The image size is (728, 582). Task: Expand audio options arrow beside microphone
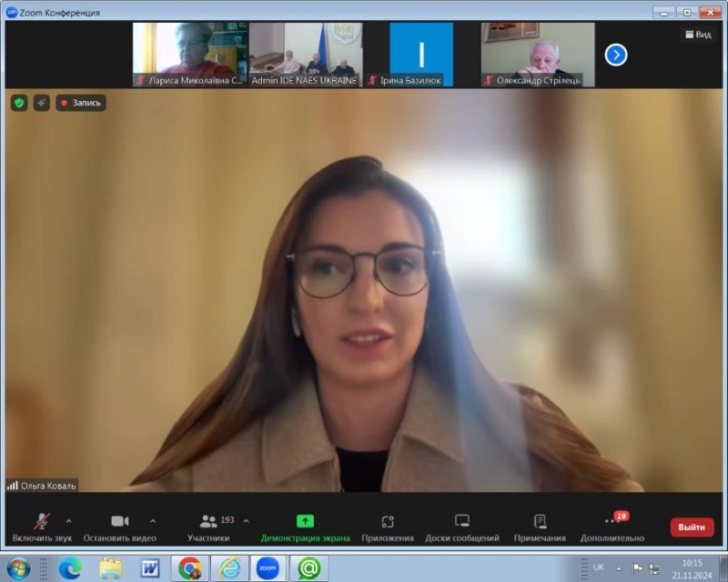pyautogui.click(x=68, y=521)
